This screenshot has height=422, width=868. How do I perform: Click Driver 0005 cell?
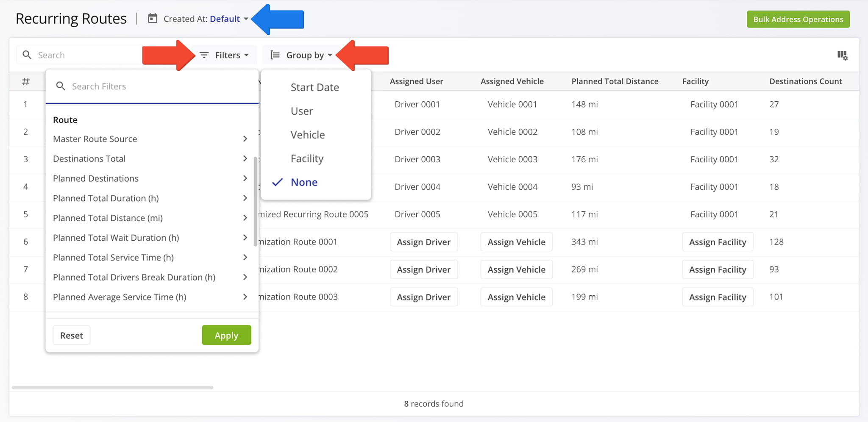pyautogui.click(x=417, y=214)
